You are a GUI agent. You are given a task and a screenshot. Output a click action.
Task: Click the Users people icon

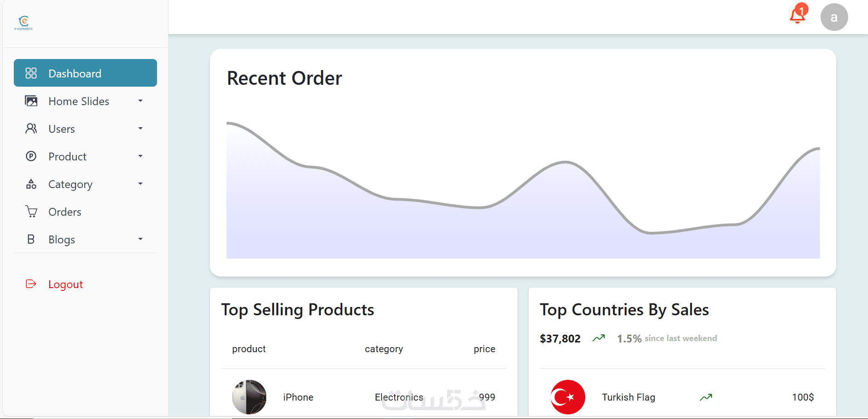click(x=31, y=129)
